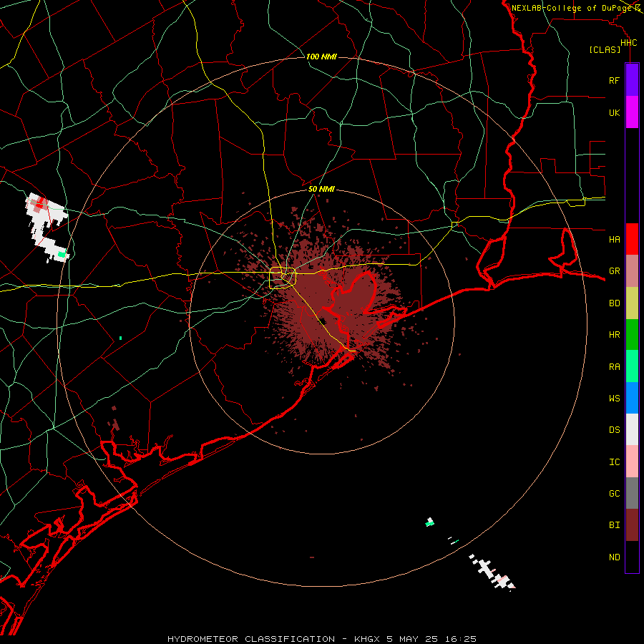This screenshot has width=644, height=644.
Task: Click the purple RF color swatch
Action: click(632, 80)
